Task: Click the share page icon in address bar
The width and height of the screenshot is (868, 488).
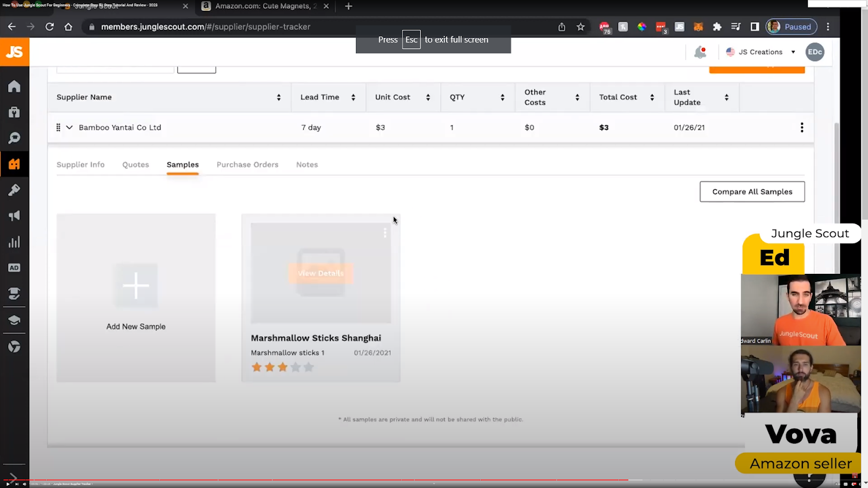Action: point(562,27)
